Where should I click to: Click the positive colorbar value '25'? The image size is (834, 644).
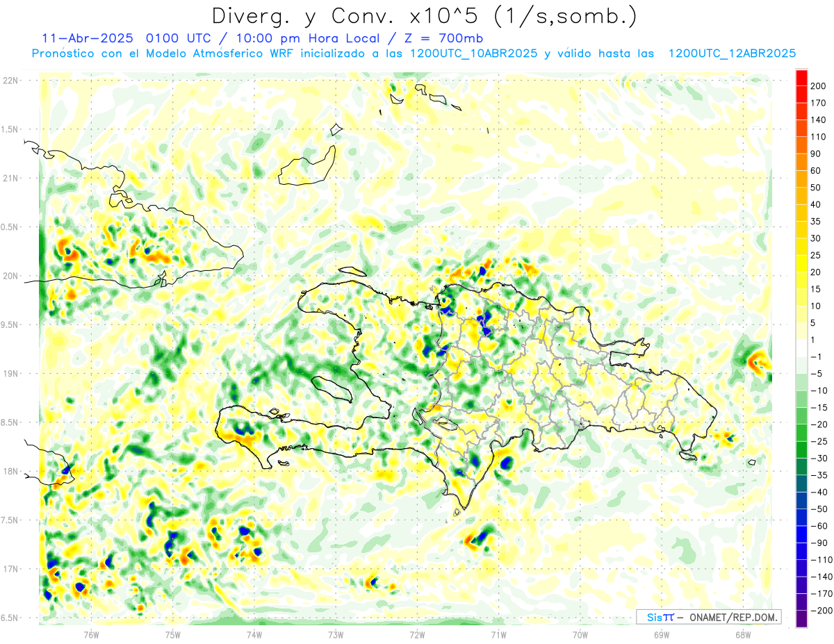(816, 256)
